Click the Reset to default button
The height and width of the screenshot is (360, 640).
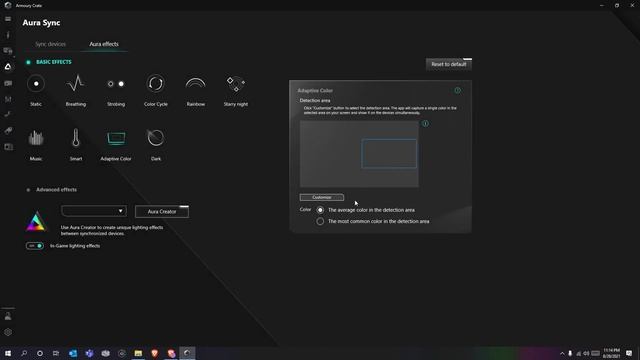point(449,64)
